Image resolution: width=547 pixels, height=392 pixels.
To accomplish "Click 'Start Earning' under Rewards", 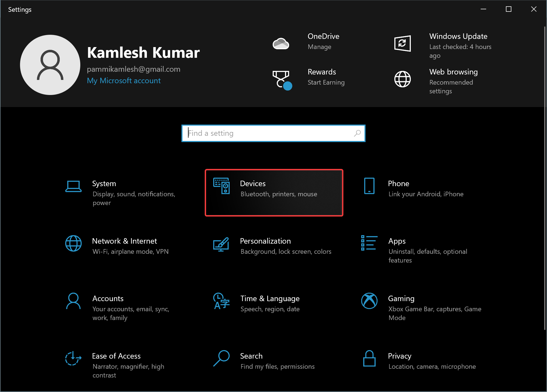I will (326, 82).
